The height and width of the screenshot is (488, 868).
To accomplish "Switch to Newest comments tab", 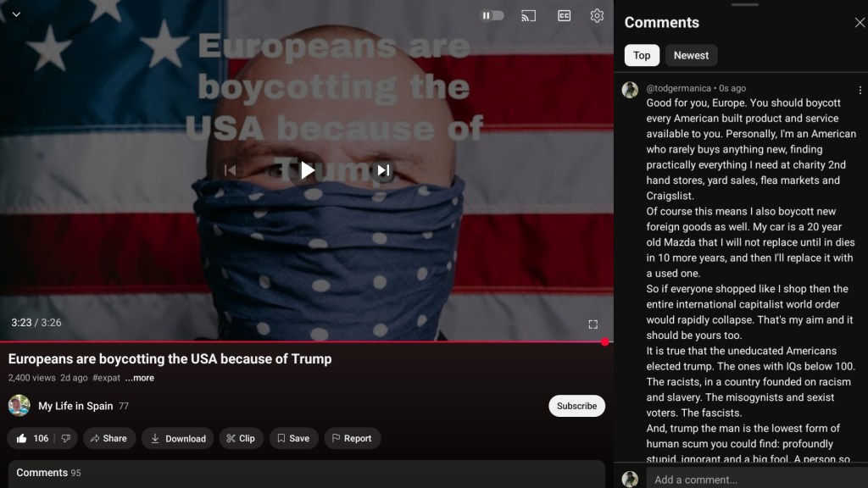I will (x=691, y=55).
